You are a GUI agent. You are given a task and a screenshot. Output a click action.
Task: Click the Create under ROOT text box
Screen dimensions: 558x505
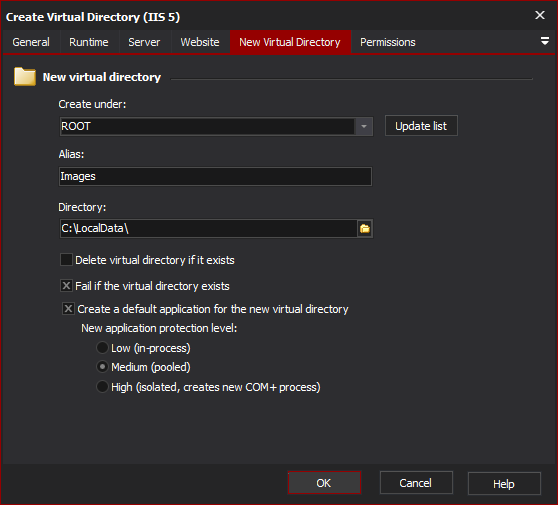pos(207,126)
